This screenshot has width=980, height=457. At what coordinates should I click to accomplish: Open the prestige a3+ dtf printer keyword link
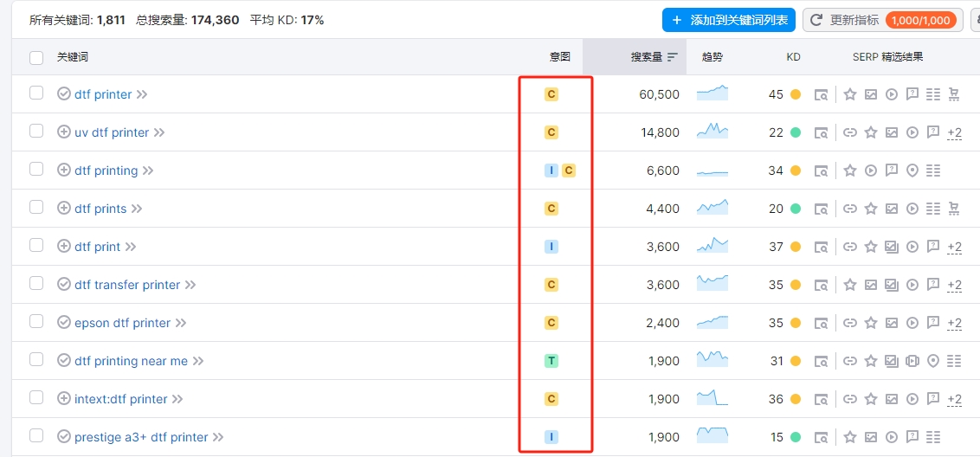click(141, 438)
